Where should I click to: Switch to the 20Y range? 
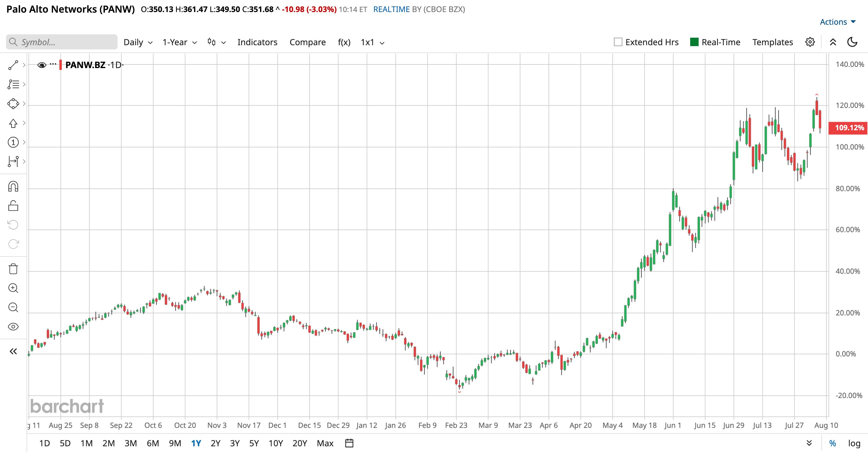[300, 443]
